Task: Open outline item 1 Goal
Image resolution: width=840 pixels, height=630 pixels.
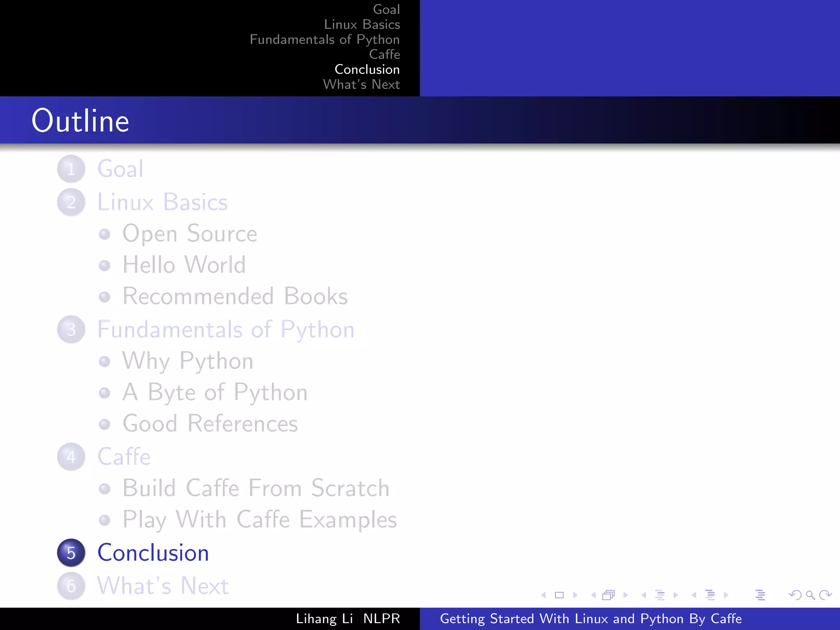Action: (121, 169)
